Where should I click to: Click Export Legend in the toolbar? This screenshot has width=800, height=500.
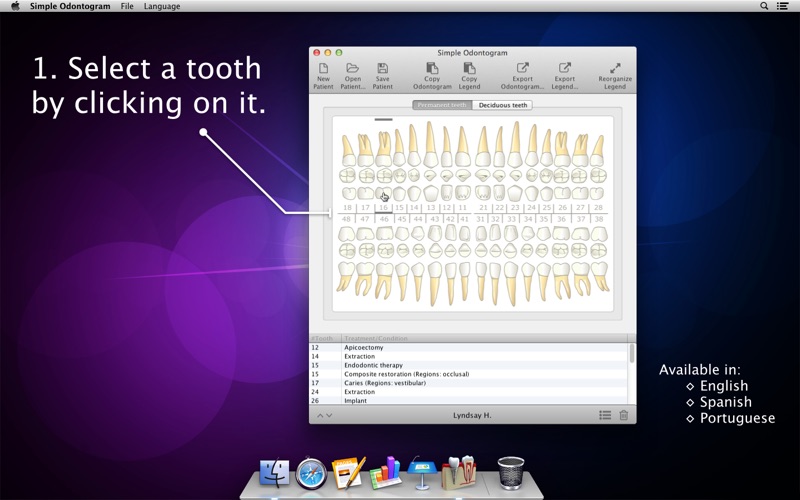tap(564, 76)
